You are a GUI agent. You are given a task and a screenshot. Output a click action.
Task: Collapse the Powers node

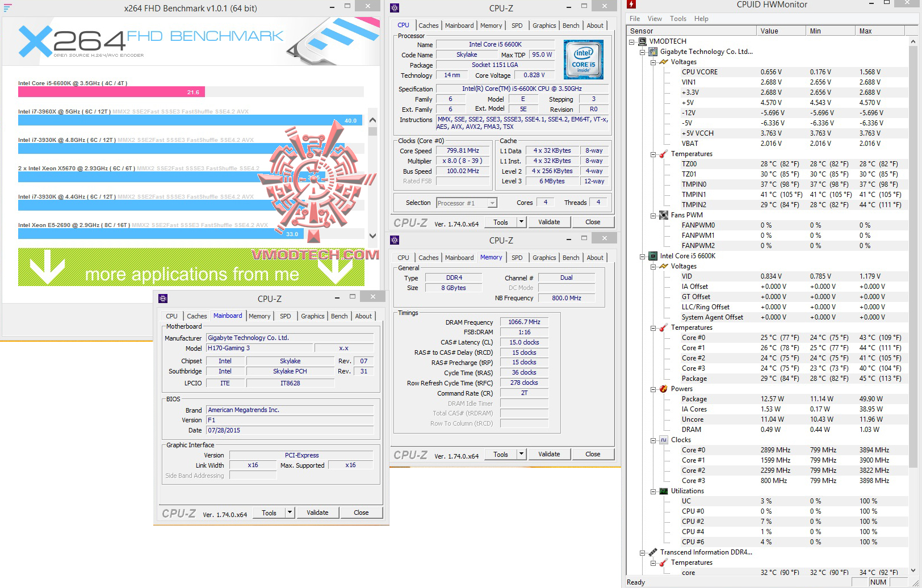pos(653,389)
